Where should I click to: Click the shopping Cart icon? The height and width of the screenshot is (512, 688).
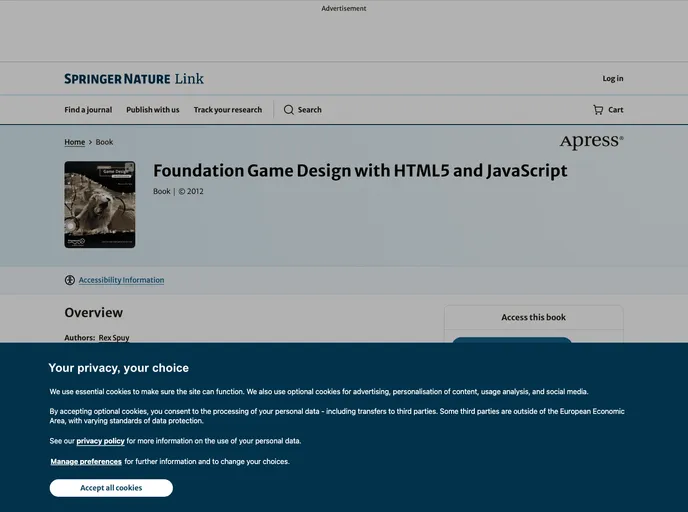pyautogui.click(x=598, y=110)
